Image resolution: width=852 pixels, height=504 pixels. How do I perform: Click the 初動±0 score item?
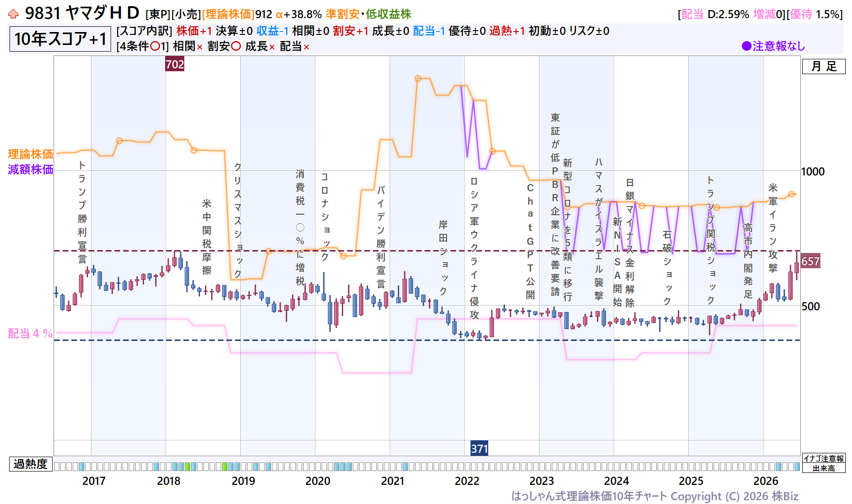coord(547,31)
